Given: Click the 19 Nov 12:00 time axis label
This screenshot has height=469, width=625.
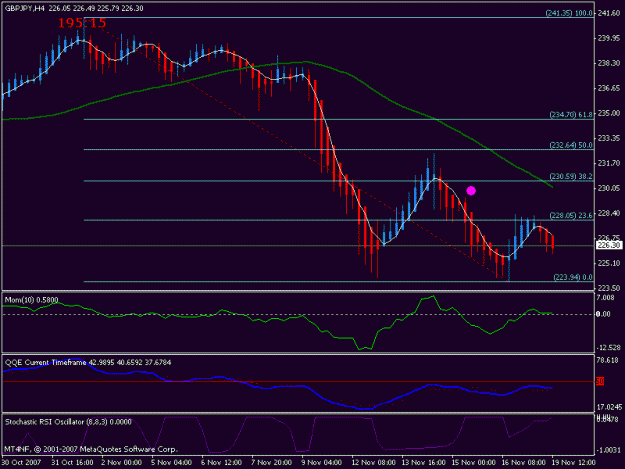Looking at the screenshot, I should point(573,462).
